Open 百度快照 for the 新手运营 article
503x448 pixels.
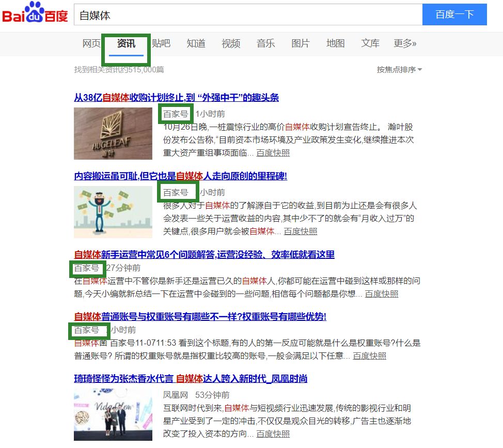[382, 294]
